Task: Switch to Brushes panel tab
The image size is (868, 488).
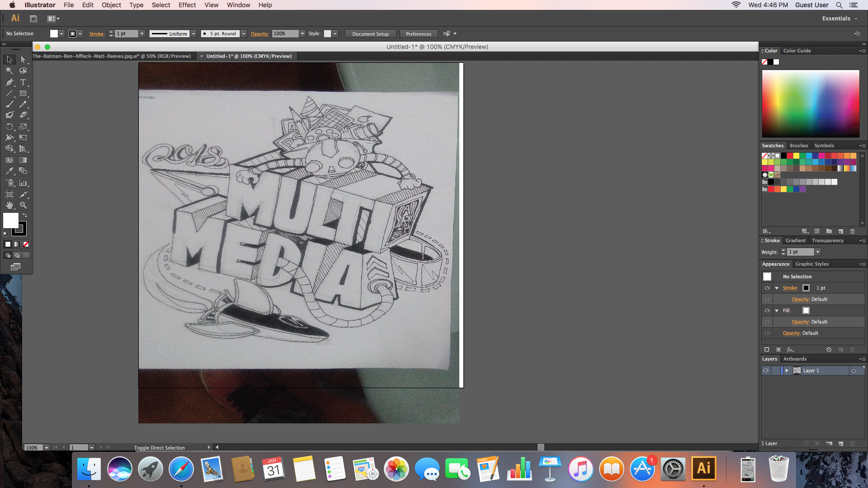Action: click(799, 145)
